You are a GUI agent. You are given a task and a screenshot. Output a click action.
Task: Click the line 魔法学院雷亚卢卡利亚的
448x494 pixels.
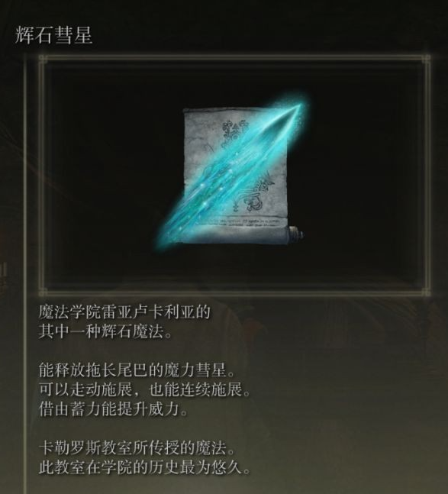(x=124, y=312)
